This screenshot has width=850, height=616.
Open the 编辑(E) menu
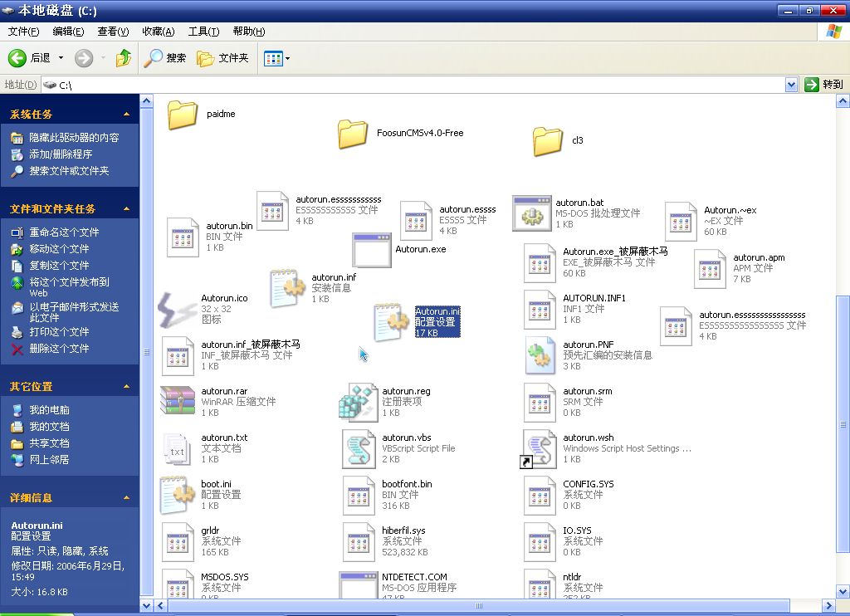pyautogui.click(x=68, y=32)
